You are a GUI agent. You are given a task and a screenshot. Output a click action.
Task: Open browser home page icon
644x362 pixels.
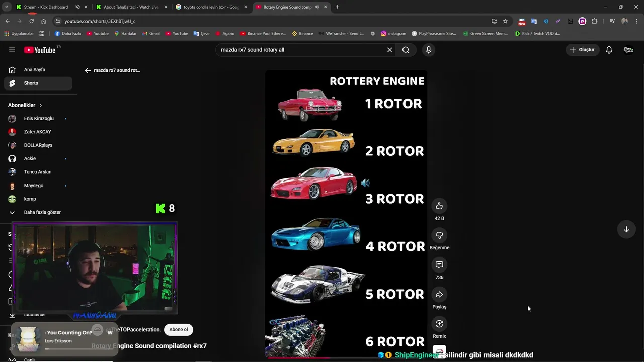coord(44,21)
